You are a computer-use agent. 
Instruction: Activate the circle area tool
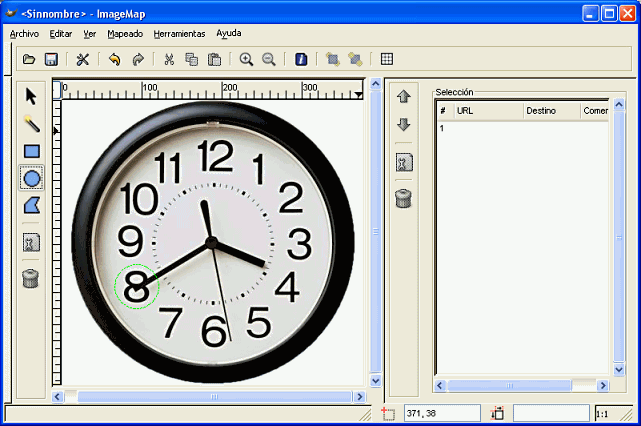31,179
